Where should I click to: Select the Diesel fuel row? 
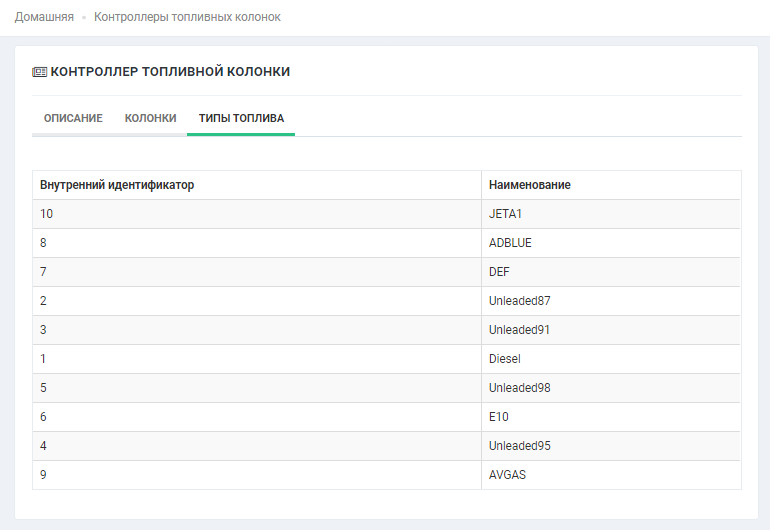pyautogui.click(x=504, y=359)
